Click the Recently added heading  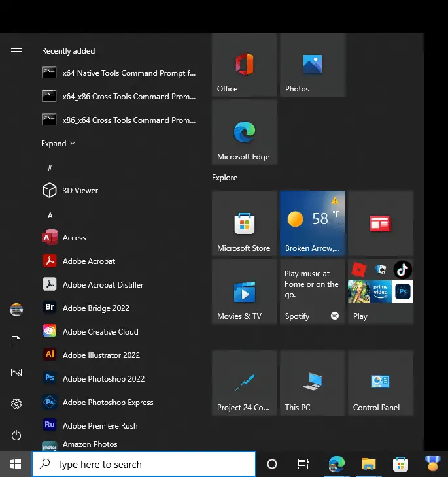[x=68, y=51]
